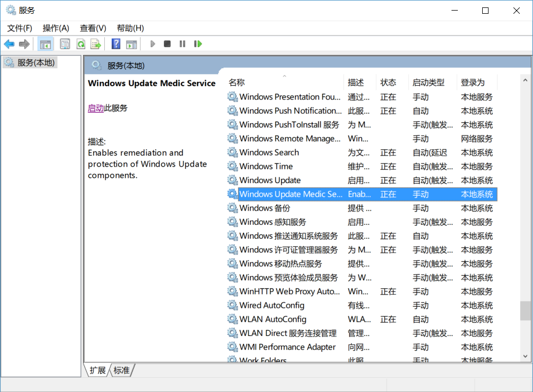Viewport: 533px width, 392px height.
Task: Toggle the show/hide console tree icon
Action: 45,44
